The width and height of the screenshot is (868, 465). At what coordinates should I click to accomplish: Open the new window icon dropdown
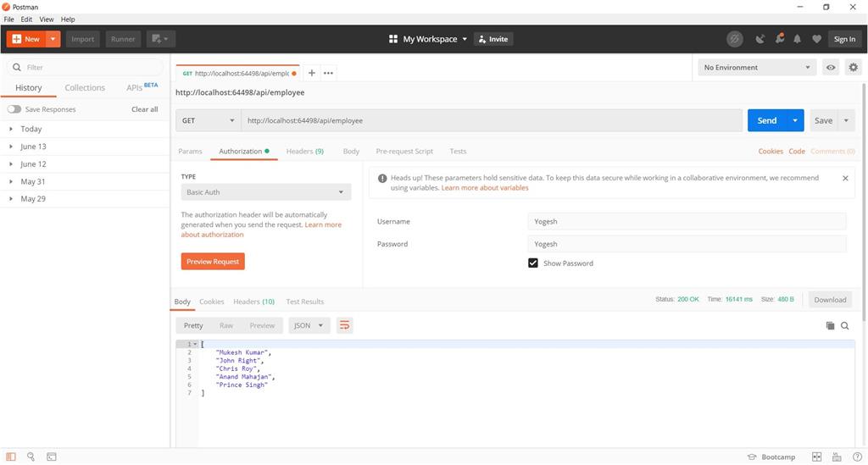pos(160,39)
